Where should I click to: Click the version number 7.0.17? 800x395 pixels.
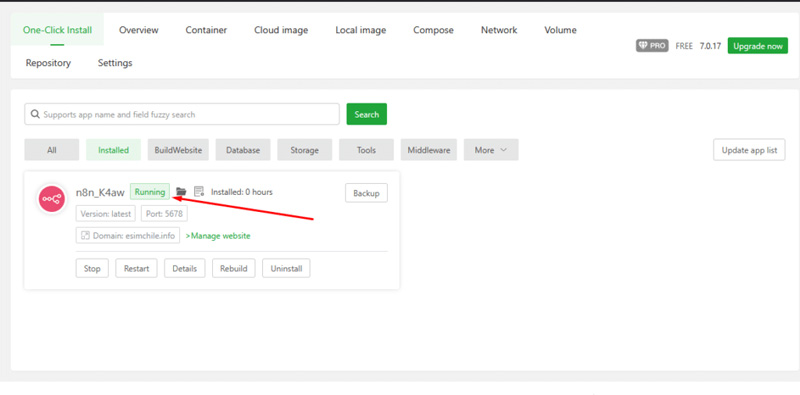click(x=710, y=46)
